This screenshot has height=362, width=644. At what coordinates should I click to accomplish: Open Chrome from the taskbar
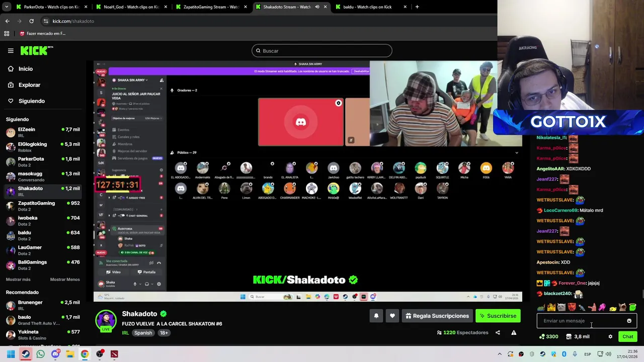coord(85,354)
